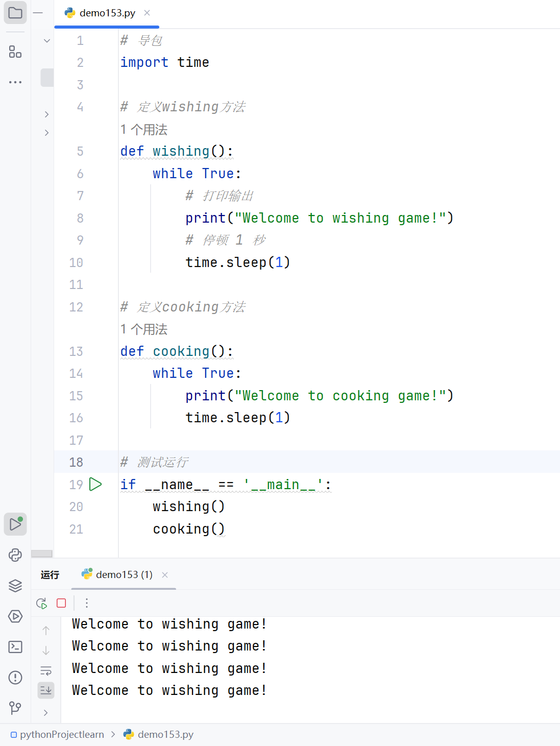Click the 'Welcome to cooking game!' string
Screen dimensions: 560x746
[x=340, y=396]
